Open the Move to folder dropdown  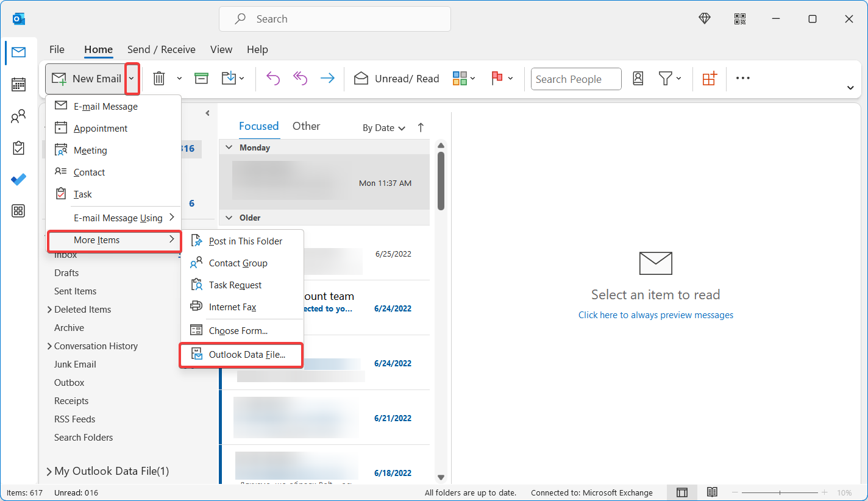click(x=233, y=78)
